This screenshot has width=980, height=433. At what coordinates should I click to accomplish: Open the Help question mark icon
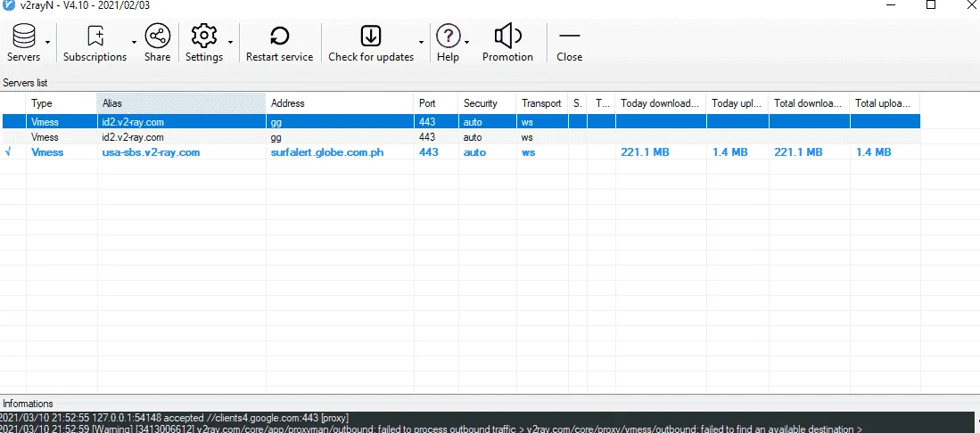pyautogui.click(x=448, y=37)
